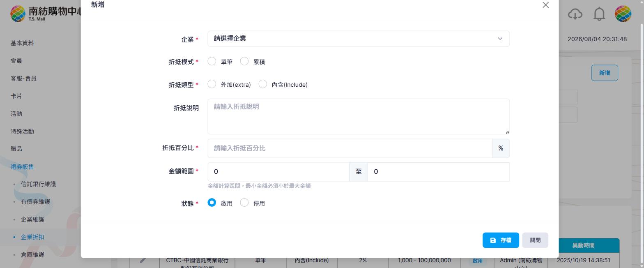Collapse 禮券販售 sidebar section
This screenshot has height=268, width=644.
[x=22, y=167]
